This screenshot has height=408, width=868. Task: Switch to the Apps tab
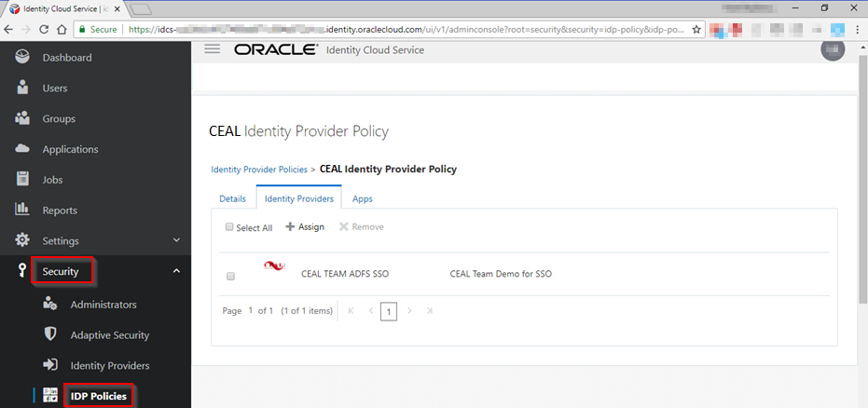(363, 199)
